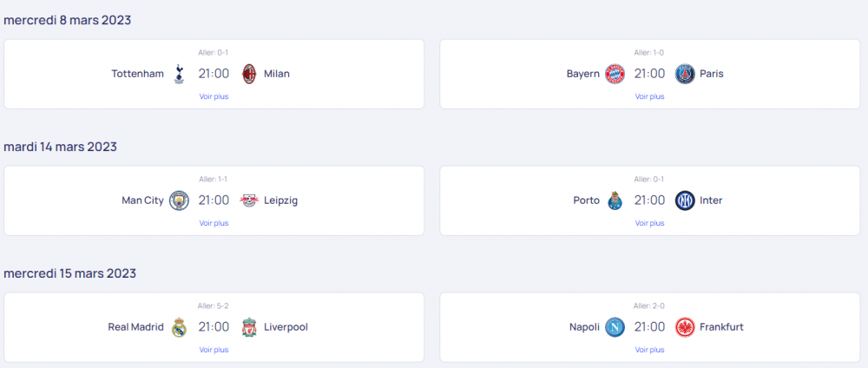Click the Tottenham club crest
Viewport: 868px width, 368px height.
click(x=179, y=74)
